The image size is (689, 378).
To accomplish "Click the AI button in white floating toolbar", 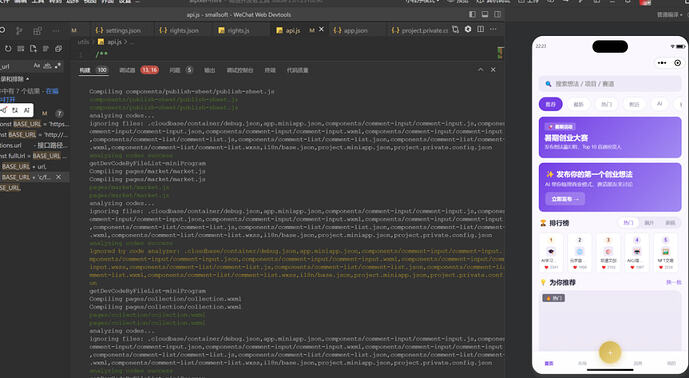I will (x=26, y=110).
